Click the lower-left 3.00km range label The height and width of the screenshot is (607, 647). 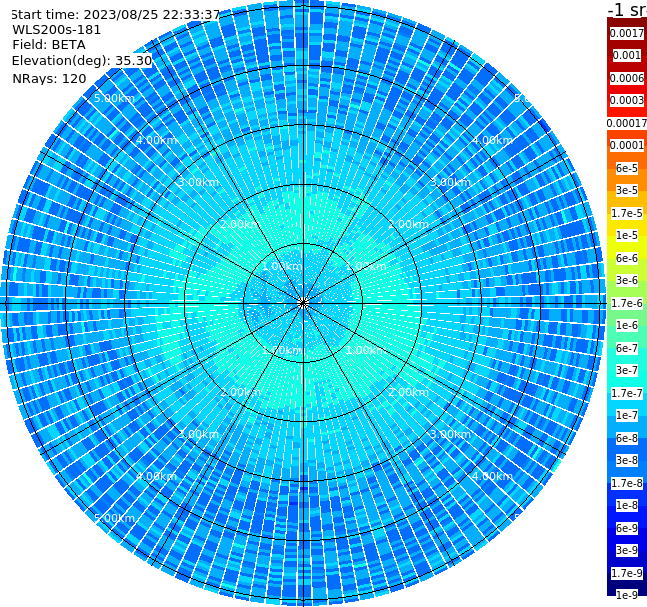[x=198, y=434]
